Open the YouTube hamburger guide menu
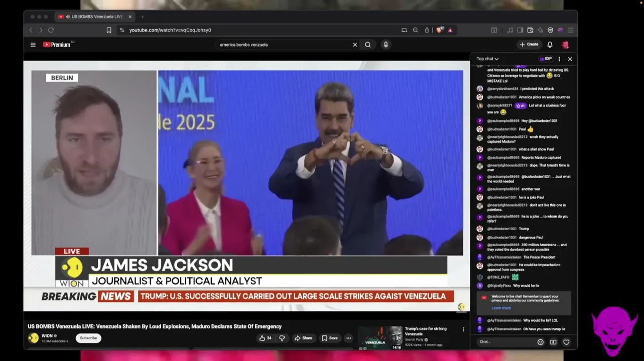The image size is (644, 361). click(x=33, y=45)
